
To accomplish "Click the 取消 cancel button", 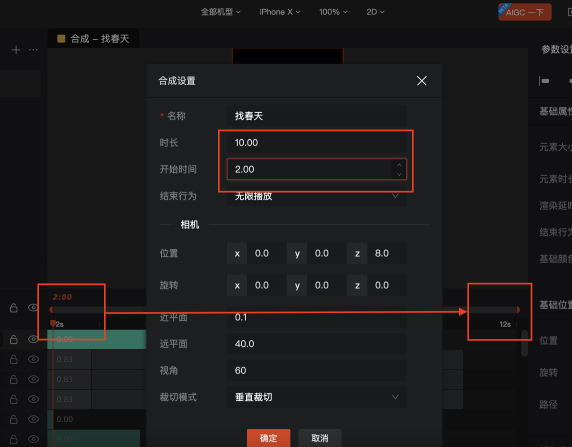I will [320, 438].
